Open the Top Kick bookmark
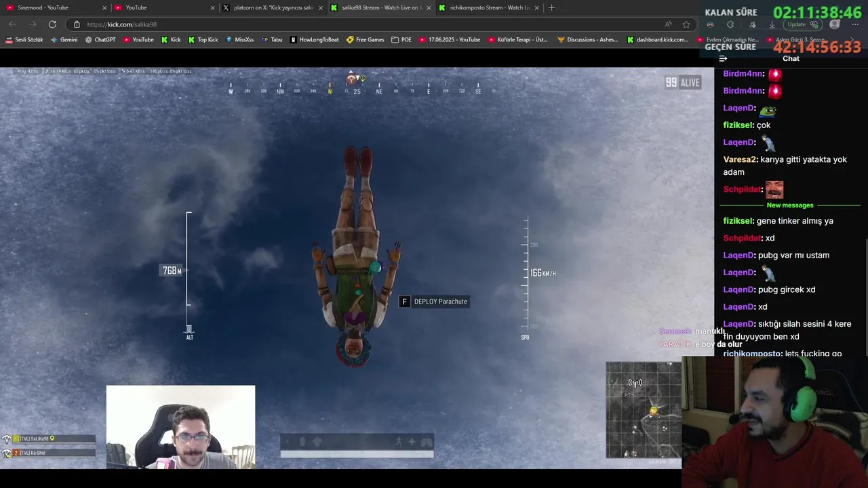The width and height of the screenshot is (868, 488). click(203, 40)
